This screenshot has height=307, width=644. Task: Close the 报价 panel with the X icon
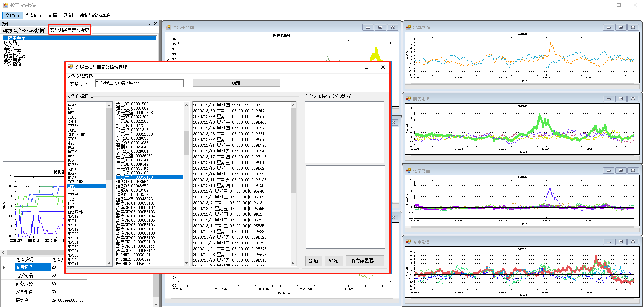pyautogui.click(x=156, y=23)
